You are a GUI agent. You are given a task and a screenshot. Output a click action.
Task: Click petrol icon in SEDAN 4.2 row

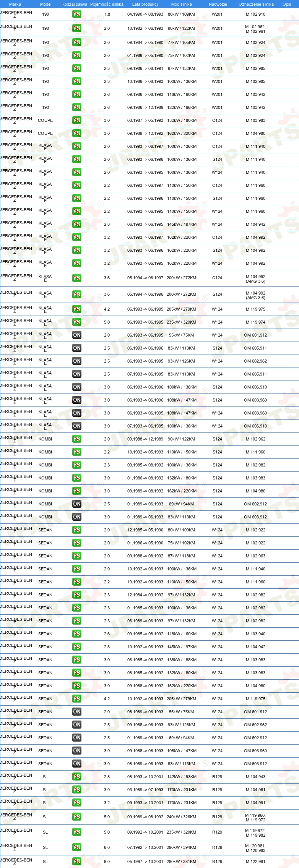coord(76,699)
